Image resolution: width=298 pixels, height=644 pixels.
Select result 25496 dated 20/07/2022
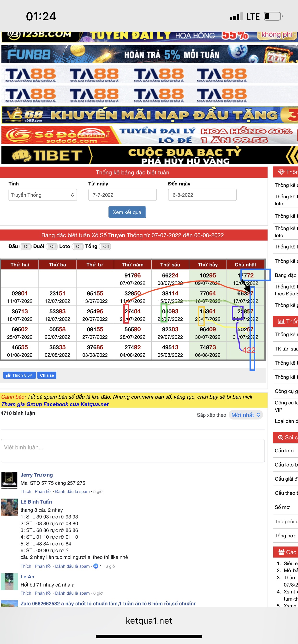pyautogui.click(x=95, y=315)
